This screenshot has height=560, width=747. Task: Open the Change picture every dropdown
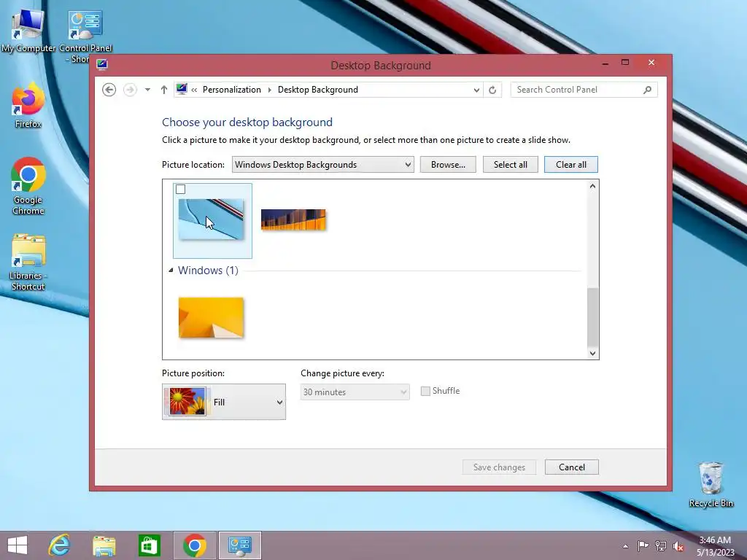tap(355, 392)
